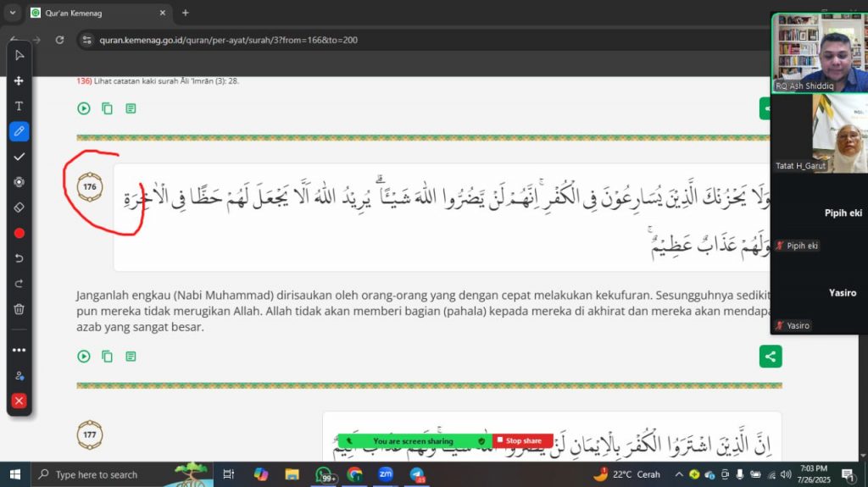Image resolution: width=868 pixels, height=487 pixels.
Task: Pick the checkmark Stamp tool
Action: (19, 157)
